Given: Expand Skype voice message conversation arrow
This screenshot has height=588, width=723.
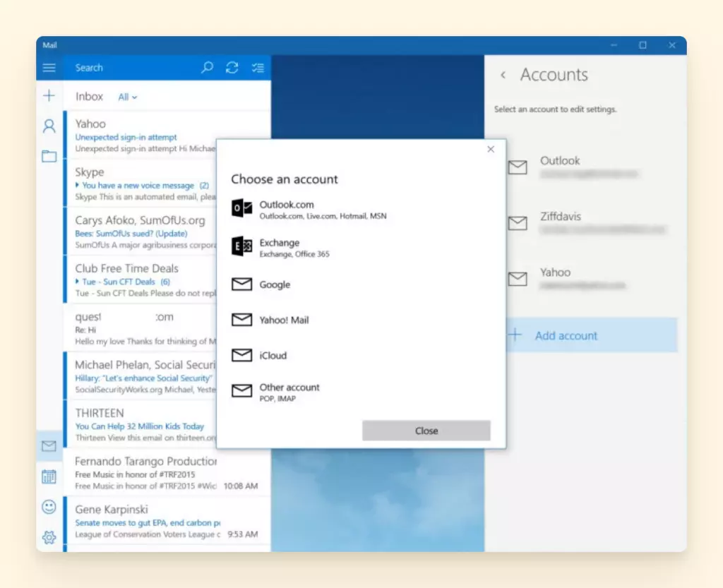Looking at the screenshot, I should [78, 185].
